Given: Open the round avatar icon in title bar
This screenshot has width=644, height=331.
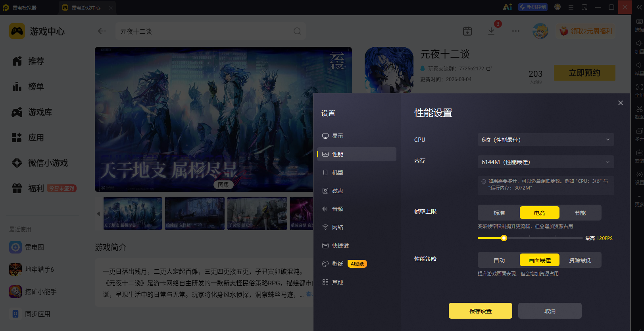Looking at the screenshot, I should click(x=557, y=7).
